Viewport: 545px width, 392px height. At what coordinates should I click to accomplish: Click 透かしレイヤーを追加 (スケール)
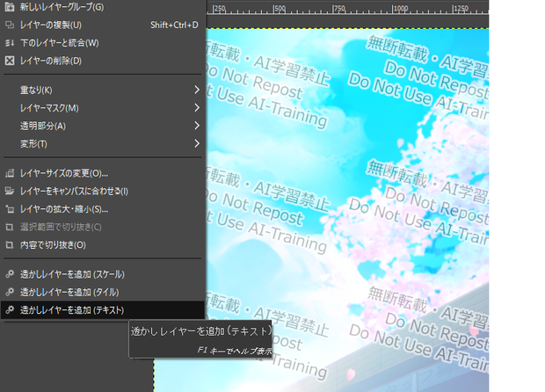point(103,274)
